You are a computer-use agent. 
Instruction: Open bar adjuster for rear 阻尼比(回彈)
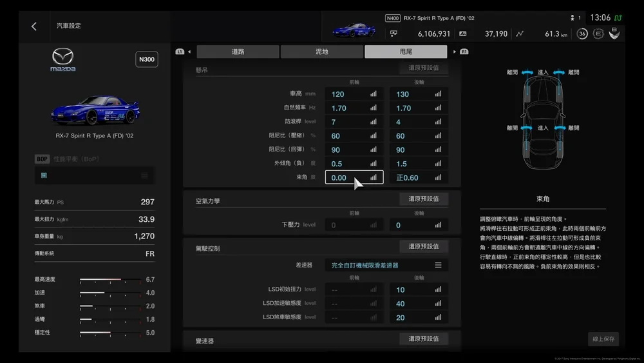(x=438, y=150)
